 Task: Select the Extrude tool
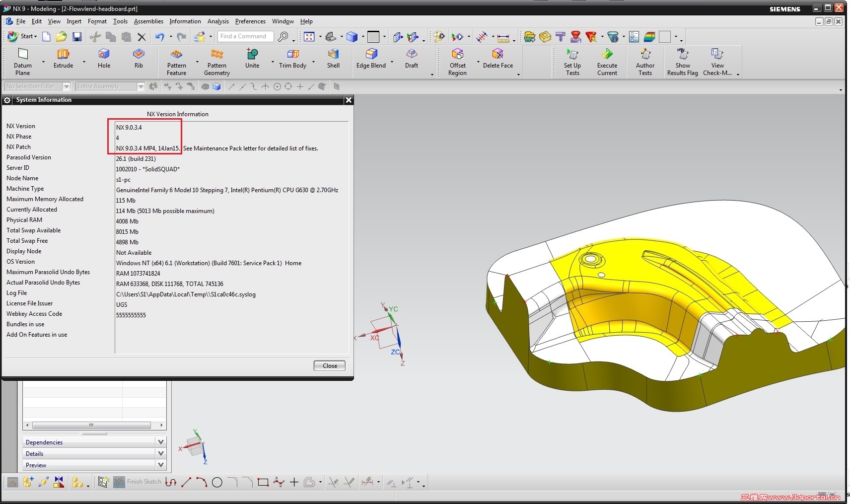coord(63,60)
